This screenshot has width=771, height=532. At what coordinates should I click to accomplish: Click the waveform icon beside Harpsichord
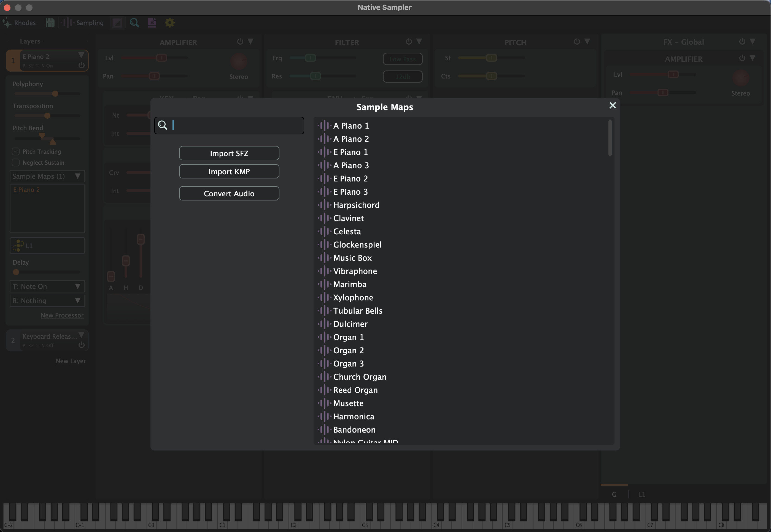click(325, 205)
